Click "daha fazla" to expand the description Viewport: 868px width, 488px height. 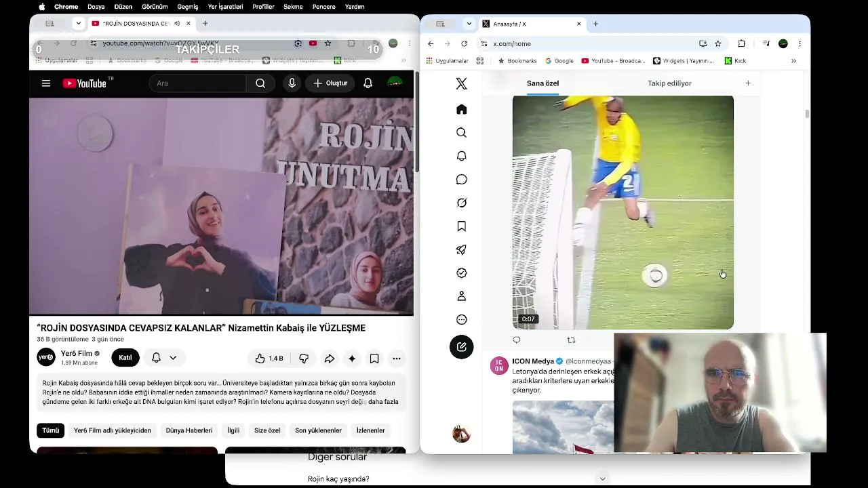383,402
